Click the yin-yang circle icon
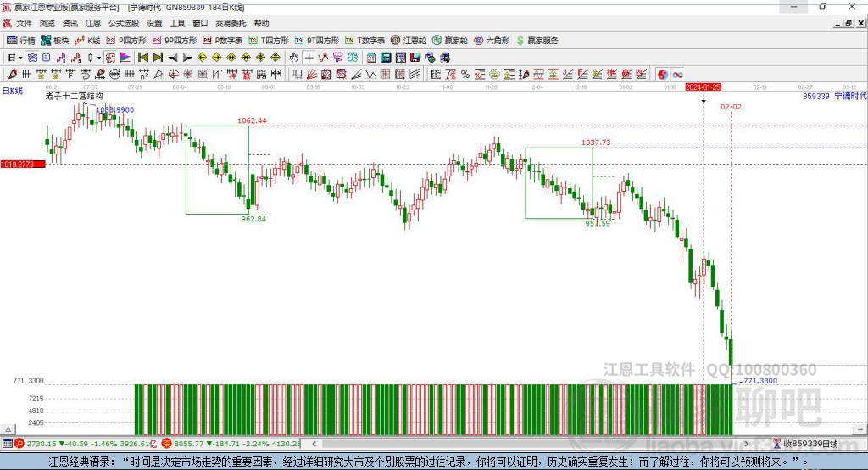Image resolution: width=868 pixels, height=470 pixels. (663, 75)
